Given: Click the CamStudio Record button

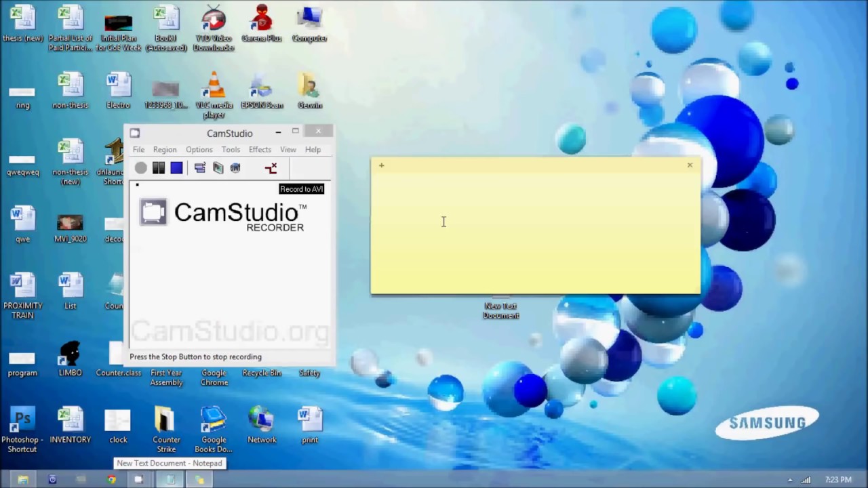Looking at the screenshot, I should click(140, 168).
